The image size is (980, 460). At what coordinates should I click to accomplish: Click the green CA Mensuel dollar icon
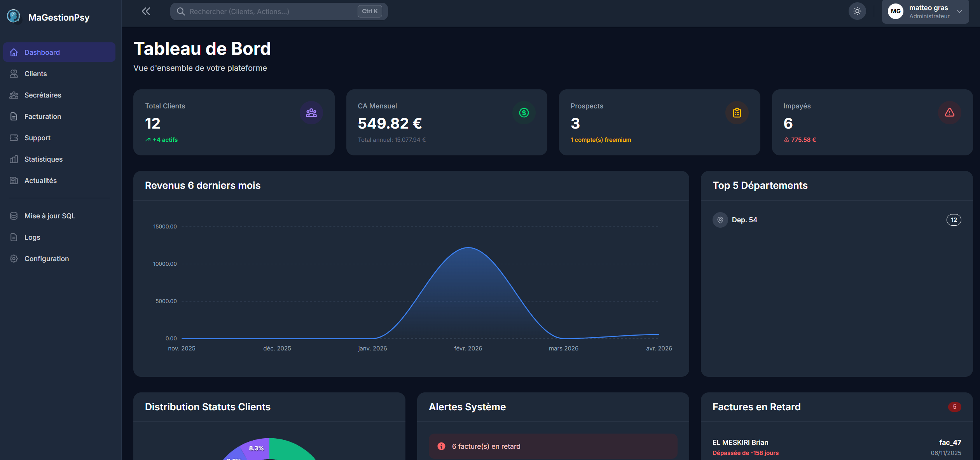click(x=524, y=113)
